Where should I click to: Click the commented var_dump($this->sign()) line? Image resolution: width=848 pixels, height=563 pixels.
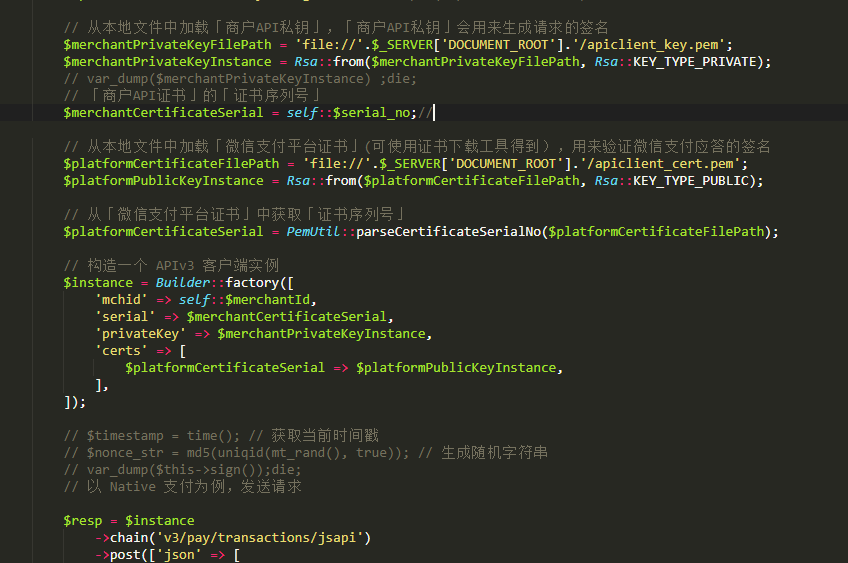pyautogui.click(x=182, y=470)
